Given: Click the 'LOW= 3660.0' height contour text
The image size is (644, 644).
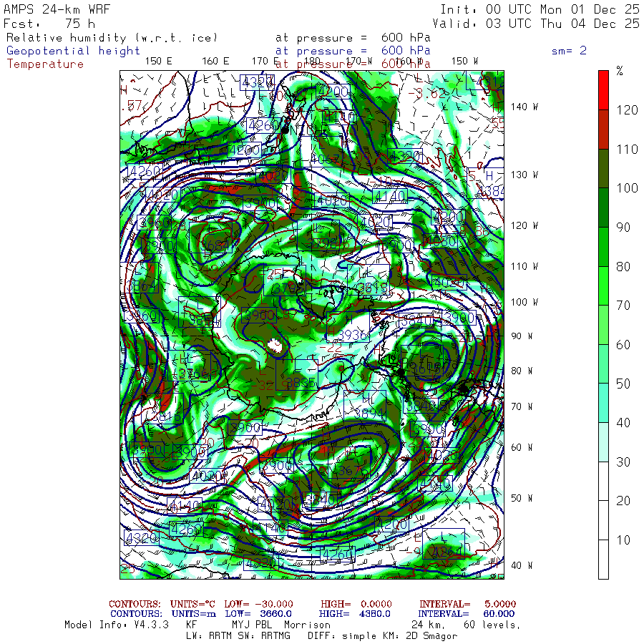Looking at the screenshot, I should (258, 614).
